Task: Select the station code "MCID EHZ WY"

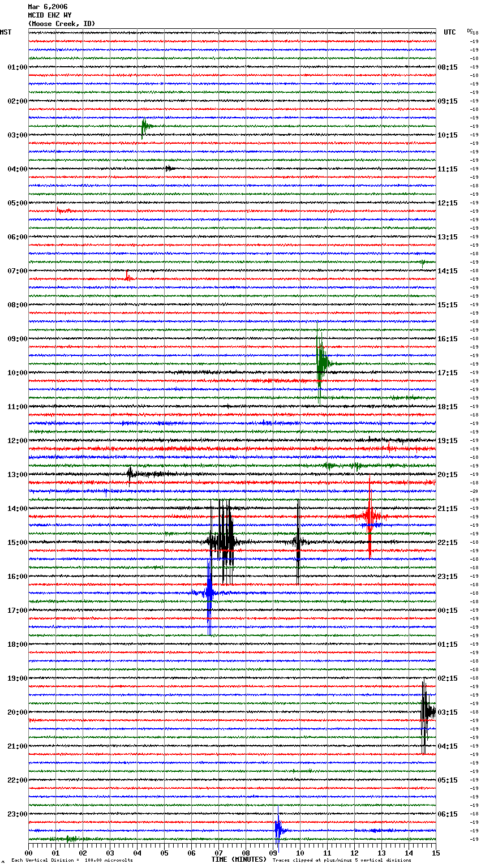Action: (50, 15)
